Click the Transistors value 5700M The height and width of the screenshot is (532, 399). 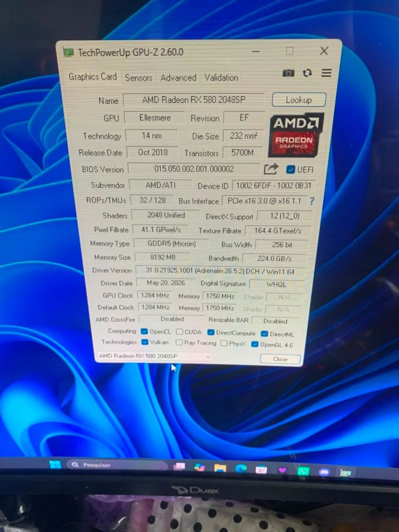point(243,153)
